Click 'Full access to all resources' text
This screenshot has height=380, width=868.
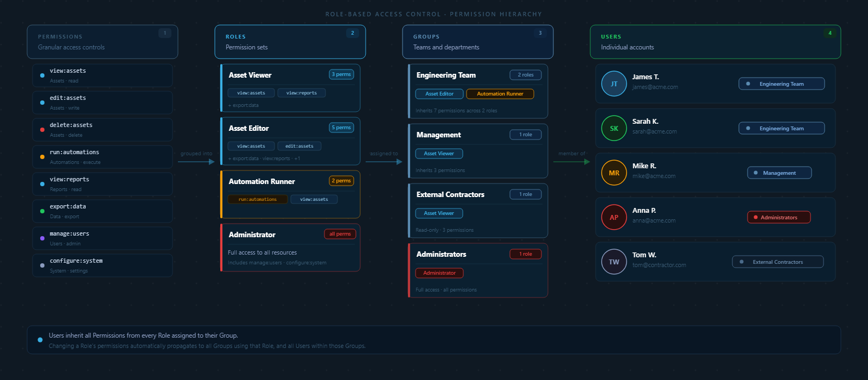pyautogui.click(x=262, y=252)
